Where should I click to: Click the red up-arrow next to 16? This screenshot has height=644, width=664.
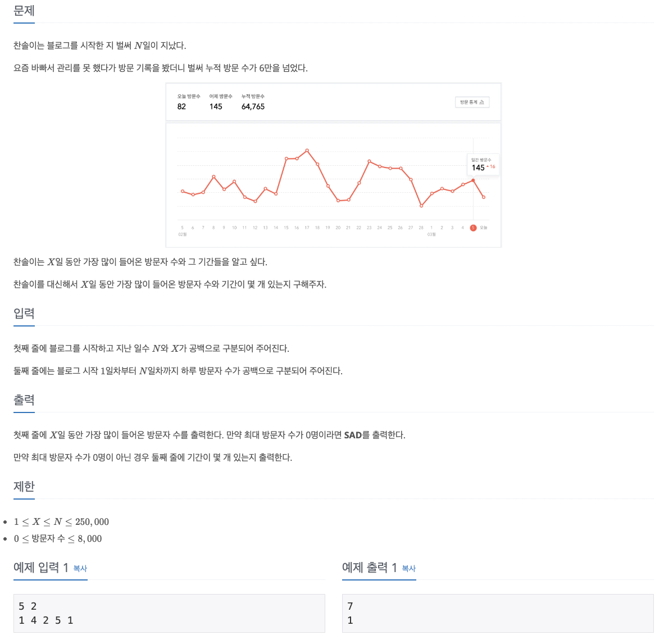pyautogui.click(x=488, y=166)
